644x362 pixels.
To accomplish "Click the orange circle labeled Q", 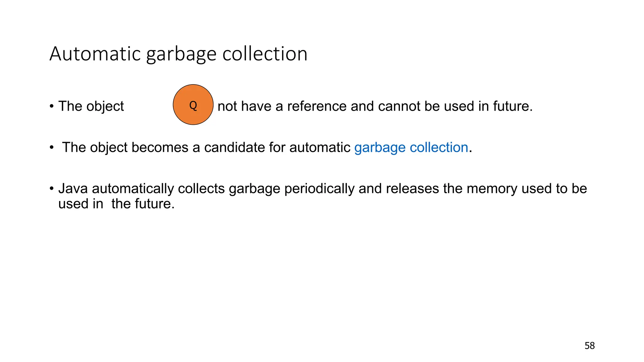I will click(x=193, y=105).
